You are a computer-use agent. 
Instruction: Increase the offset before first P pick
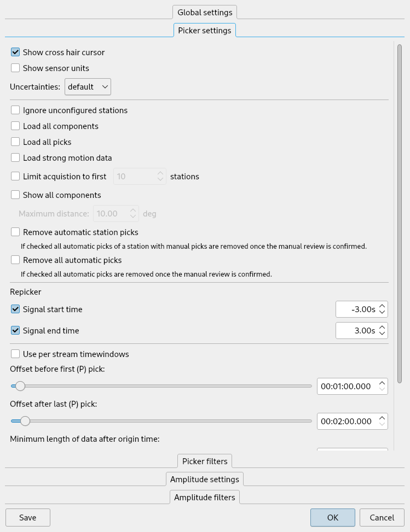click(382, 383)
